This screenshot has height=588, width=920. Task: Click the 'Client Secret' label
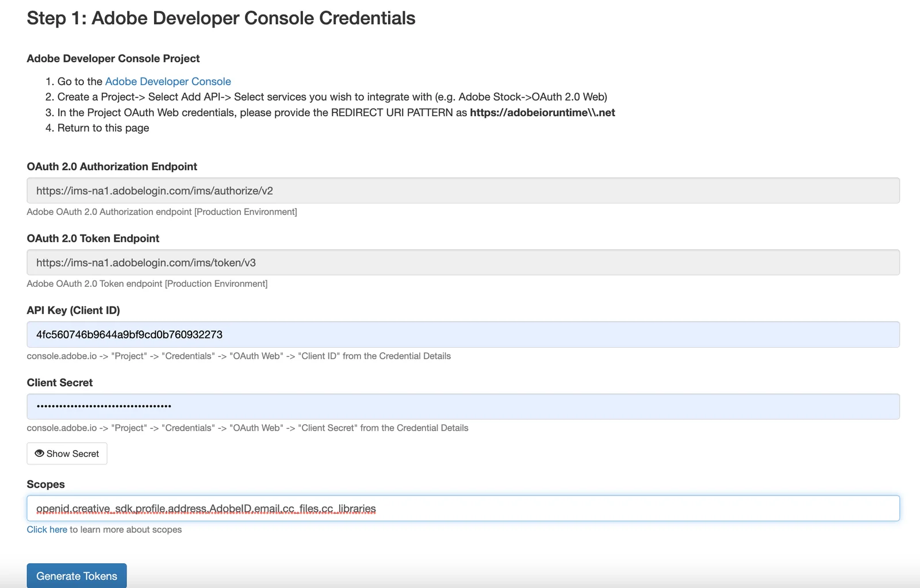tap(60, 383)
